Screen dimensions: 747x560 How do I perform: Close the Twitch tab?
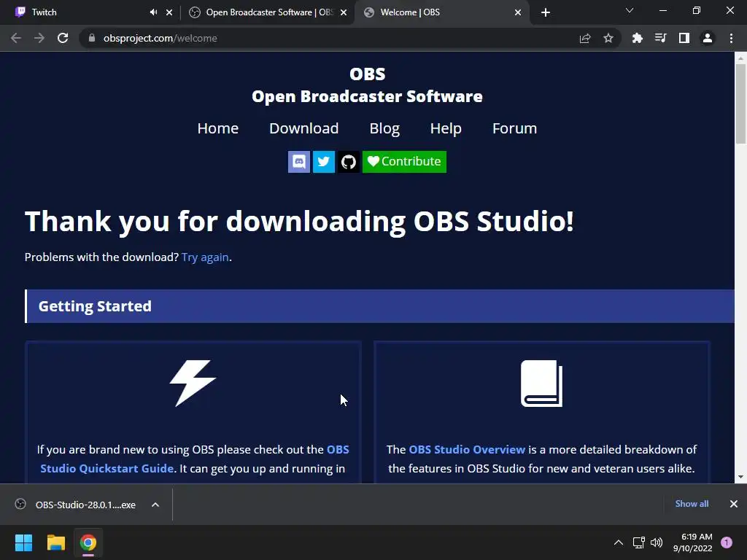169,12
